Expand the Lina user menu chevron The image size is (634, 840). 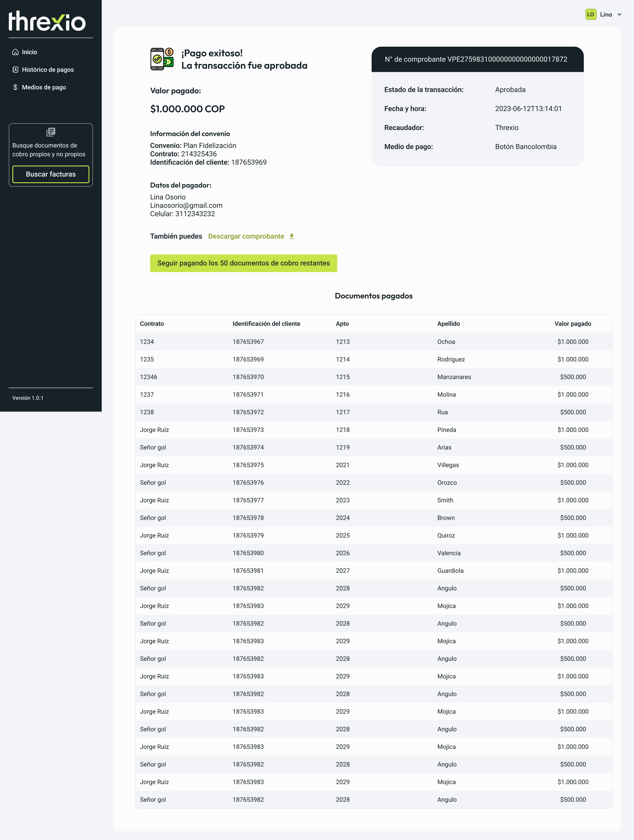pos(619,14)
